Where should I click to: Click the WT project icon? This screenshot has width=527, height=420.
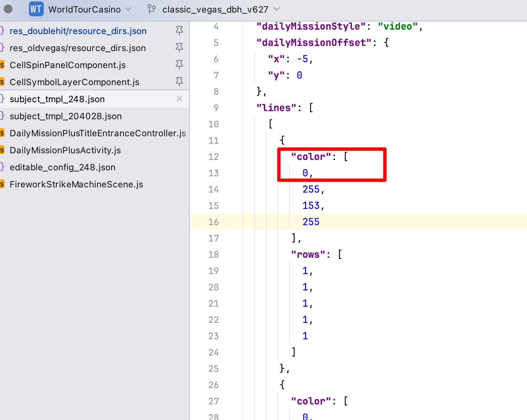click(36, 9)
